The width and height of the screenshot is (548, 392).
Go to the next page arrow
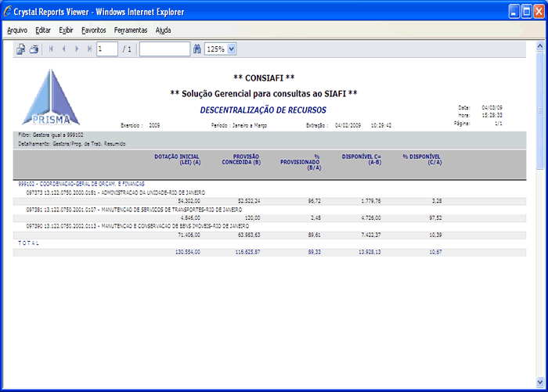(x=77, y=49)
